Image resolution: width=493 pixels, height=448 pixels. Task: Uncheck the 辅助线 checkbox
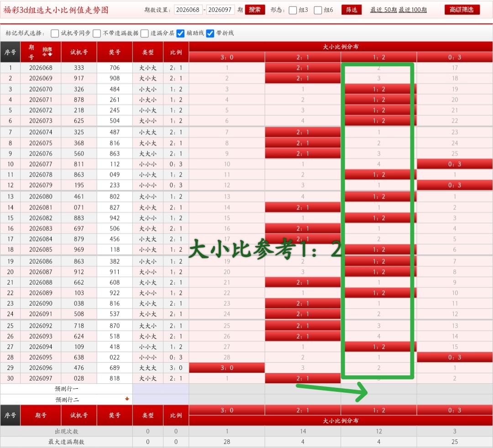pos(181,33)
